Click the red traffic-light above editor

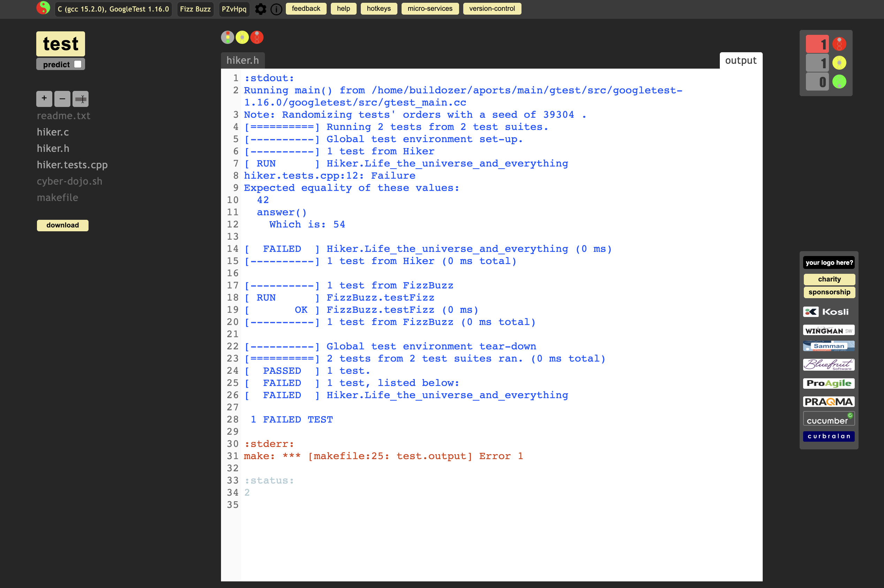(x=257, y=37)
